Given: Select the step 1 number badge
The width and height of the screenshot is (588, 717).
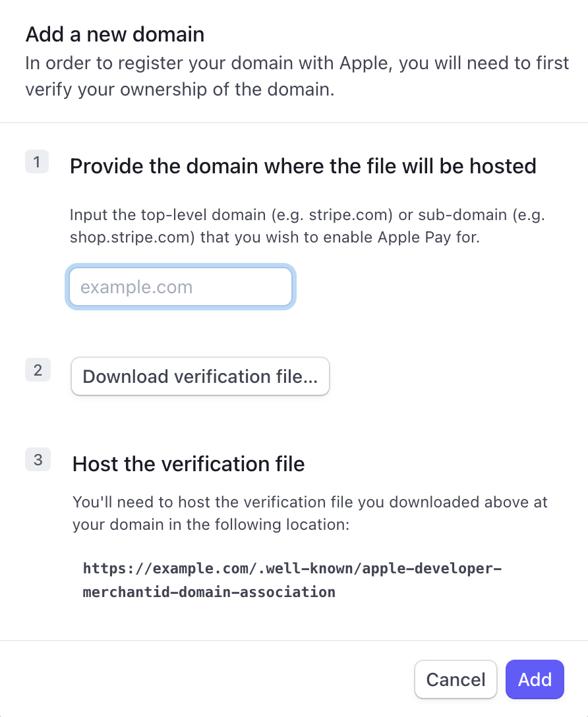Looking at the screenshot, I should tap(37, 162).
